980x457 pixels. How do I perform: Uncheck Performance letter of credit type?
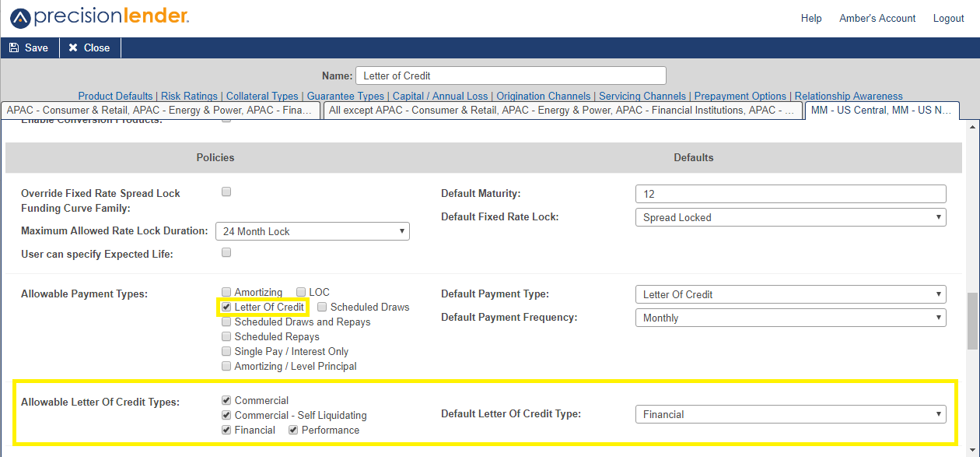(293, 430)
